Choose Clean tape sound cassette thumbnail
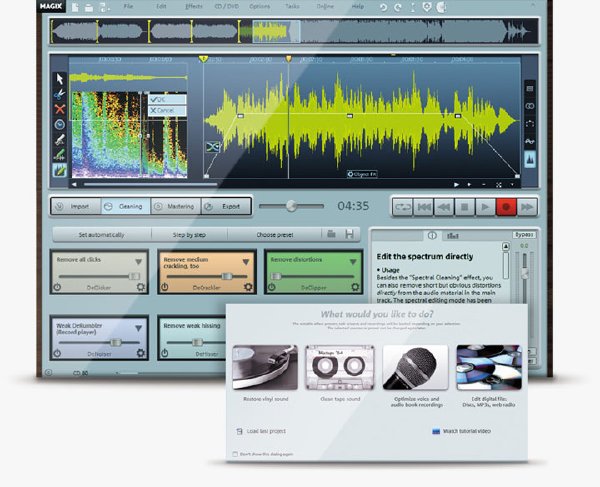600x487 pixels. (340, 367)
